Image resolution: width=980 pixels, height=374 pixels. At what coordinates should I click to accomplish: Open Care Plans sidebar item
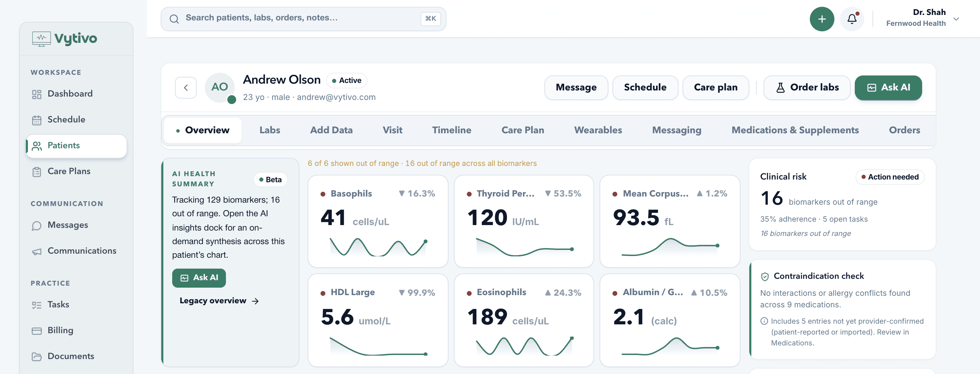coord(76,171)
